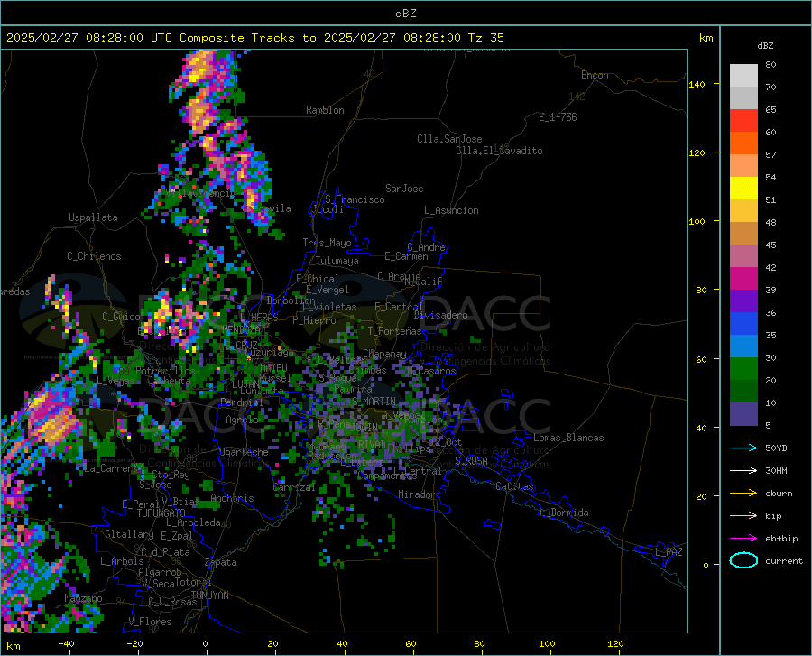The width and height of the screenshot is (812, 656).
Task: Click the 'SanJose' map label near center
Action: coord(404,189)
